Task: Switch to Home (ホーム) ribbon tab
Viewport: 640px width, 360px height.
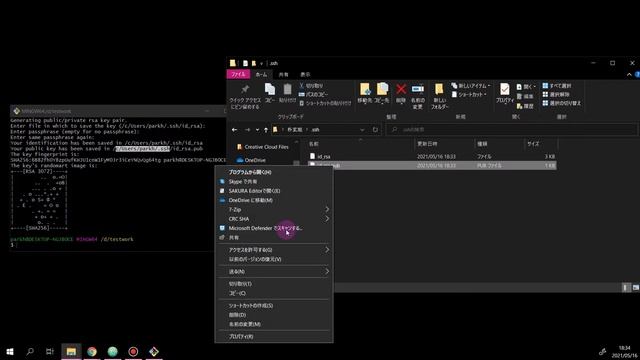Action: (x=261, y=75)
